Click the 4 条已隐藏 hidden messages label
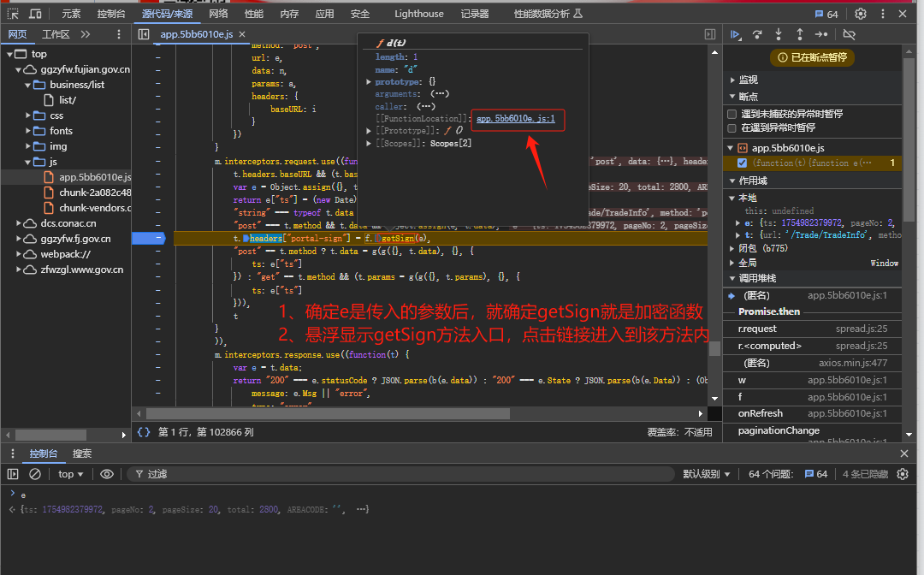 point(865,474)
